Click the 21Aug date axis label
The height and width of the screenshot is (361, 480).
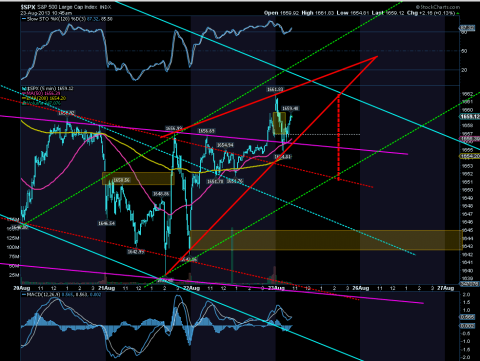107,288
